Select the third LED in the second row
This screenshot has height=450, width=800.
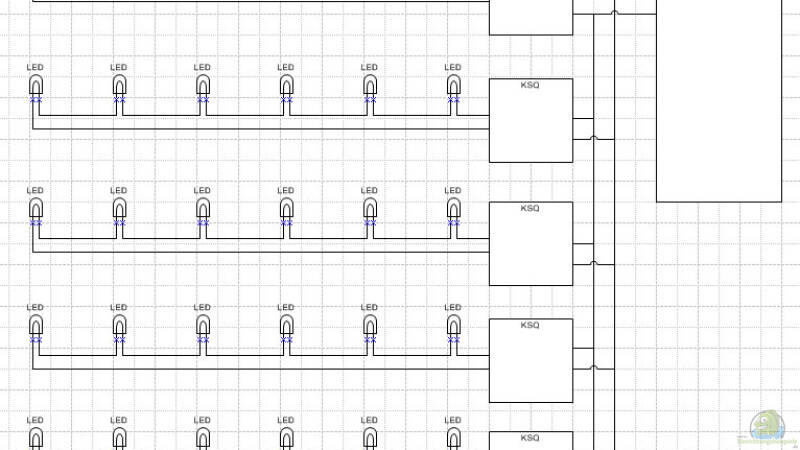(x=203, y=208)
